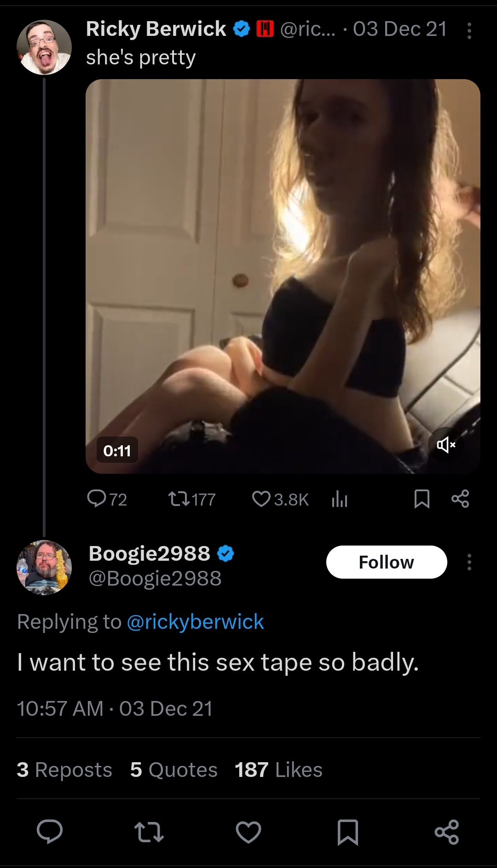This screenshot has width=497, height=868.
Task: Play the 0:11 video
Action: [283, 276]
